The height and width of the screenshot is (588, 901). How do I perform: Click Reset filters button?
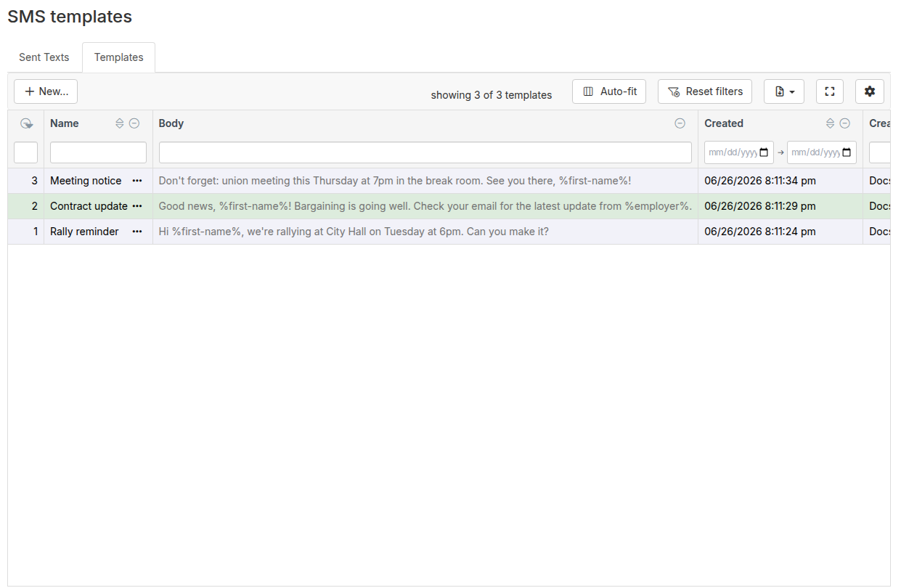pyautogui.click(x=705, y=91)
